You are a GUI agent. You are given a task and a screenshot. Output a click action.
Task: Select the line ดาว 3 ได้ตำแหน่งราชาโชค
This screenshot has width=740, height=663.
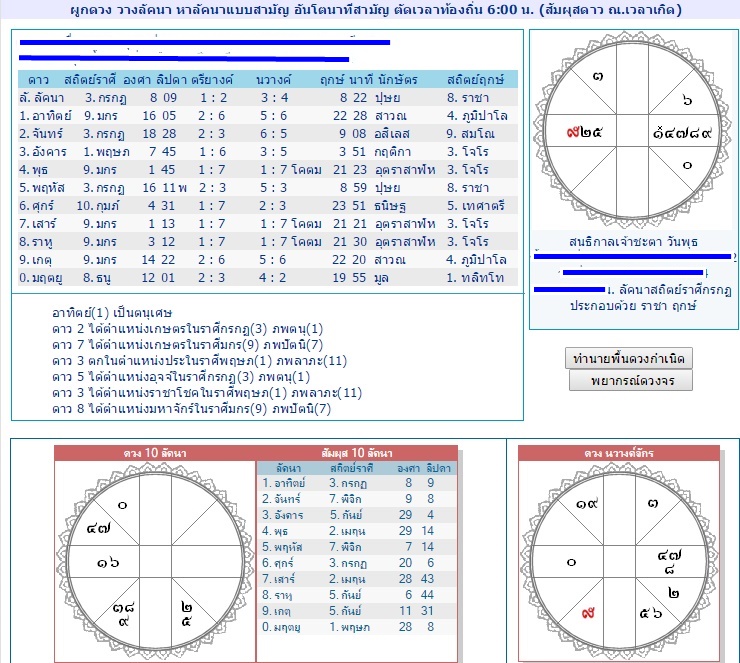[x=207, y=393]
